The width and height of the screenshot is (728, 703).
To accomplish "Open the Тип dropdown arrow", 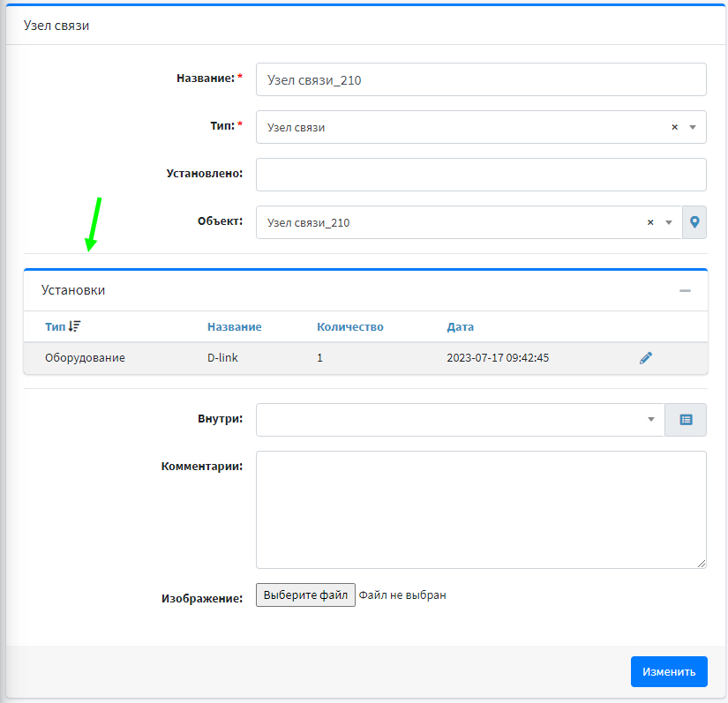I will click(693, 127).
